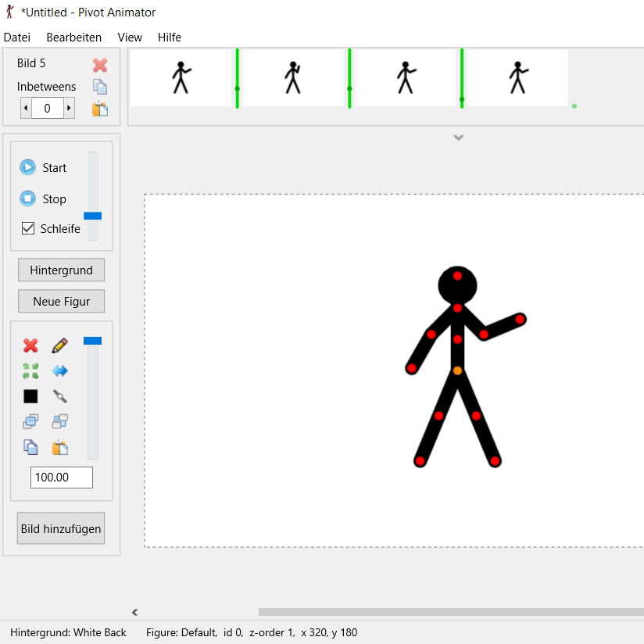Open the Datei menu
This screenshot has height=644, width=644.
click(17, 37)
